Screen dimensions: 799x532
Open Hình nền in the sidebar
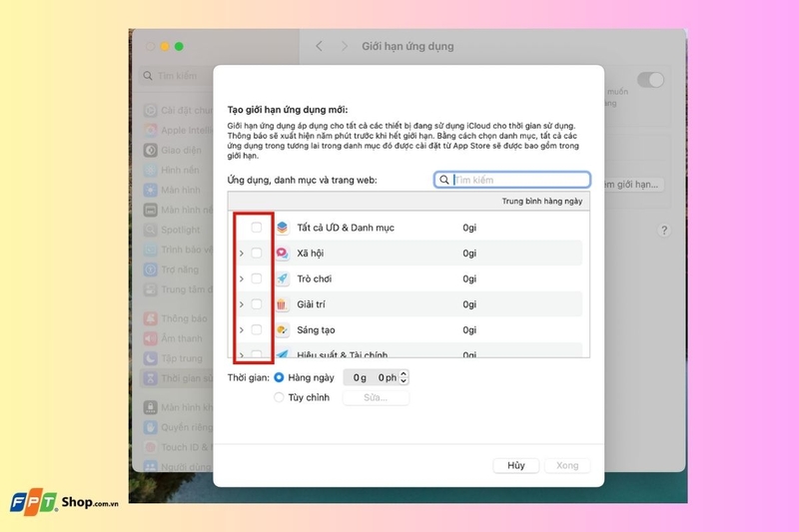tap(178, 170)
